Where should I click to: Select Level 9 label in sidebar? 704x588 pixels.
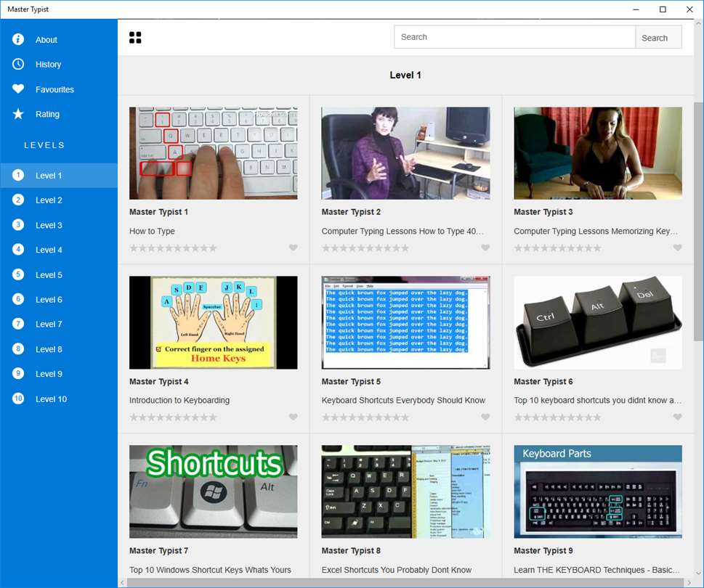[x=49, y=374]
